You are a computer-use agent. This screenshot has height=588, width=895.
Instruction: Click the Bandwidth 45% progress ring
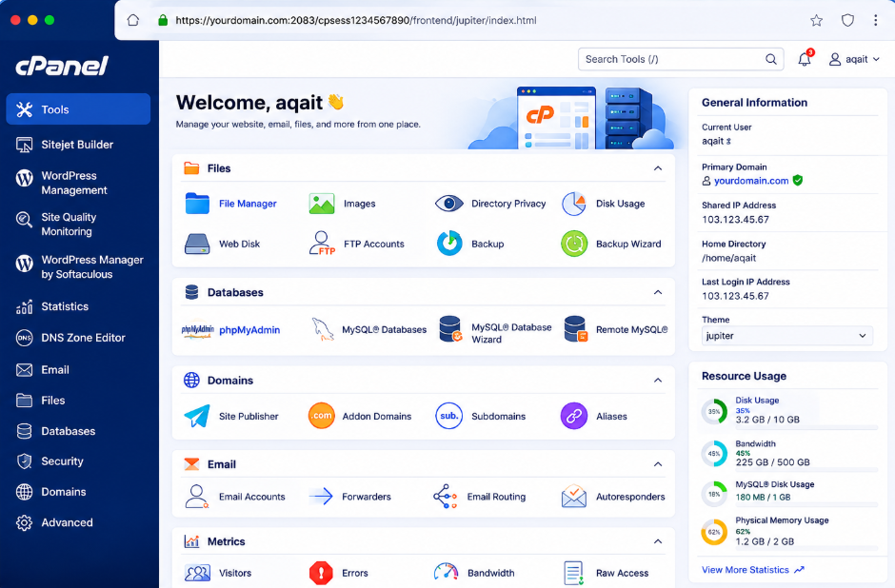(714, 454)
